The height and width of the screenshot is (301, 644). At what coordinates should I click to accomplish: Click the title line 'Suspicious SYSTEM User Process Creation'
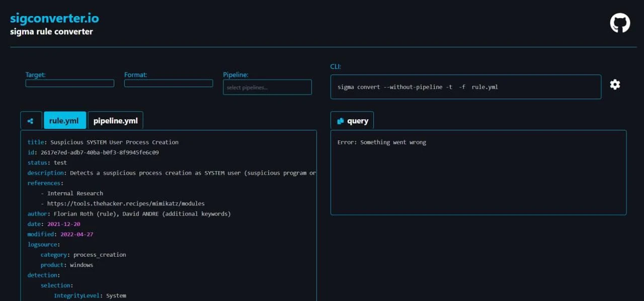pyautogui.click(x=103, y=142)
